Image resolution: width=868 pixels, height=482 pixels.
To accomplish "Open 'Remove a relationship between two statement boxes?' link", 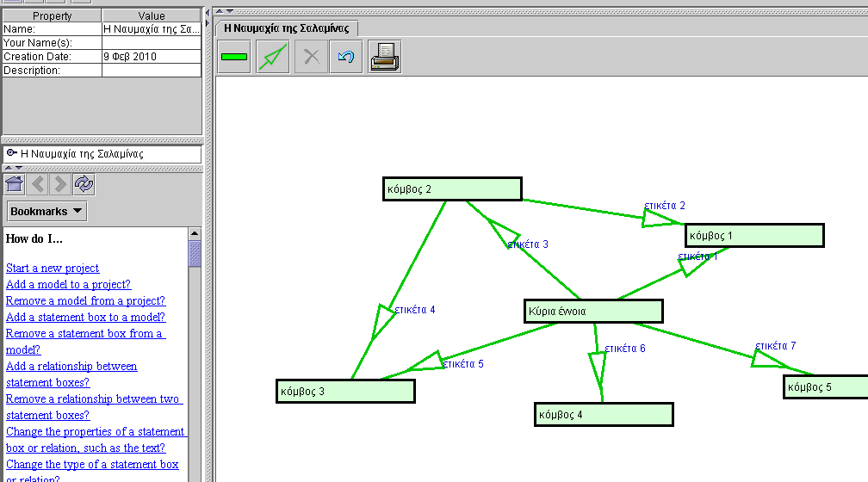I will [x=94, y=407].
